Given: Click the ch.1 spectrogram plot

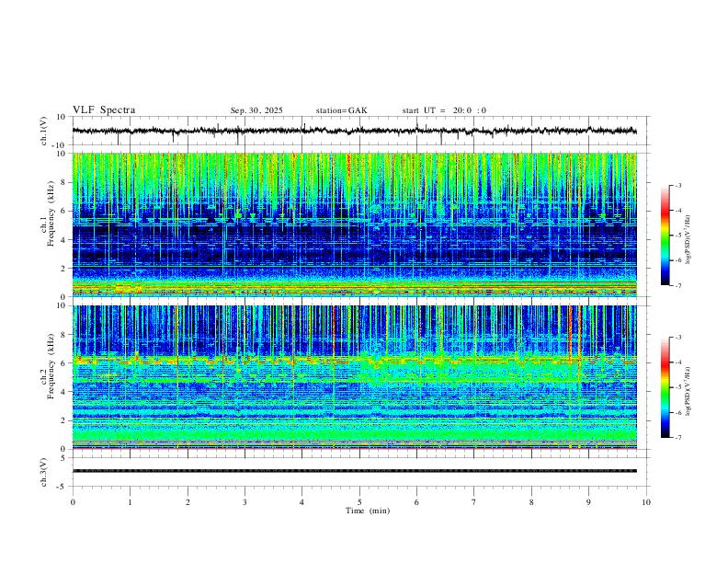Looking at the screenshot, I should coord(354,224).
